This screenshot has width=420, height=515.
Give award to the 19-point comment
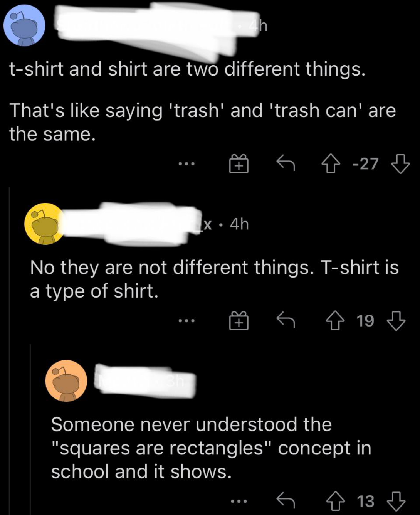click(239, 321)
